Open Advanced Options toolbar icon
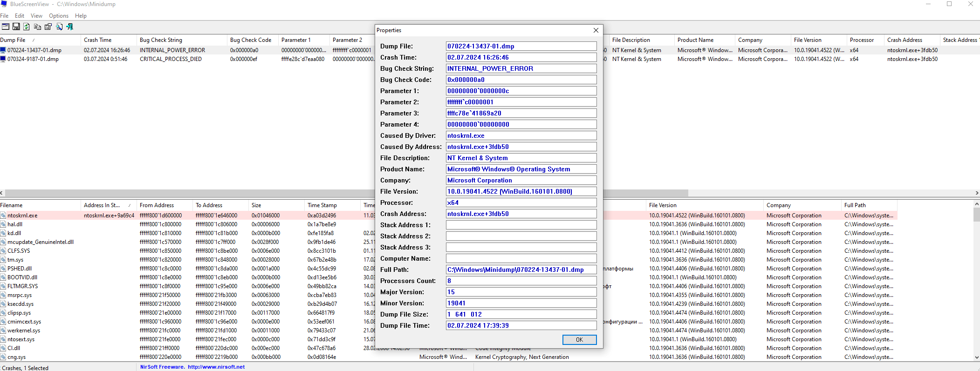The height and width of the screenshot is (371, 980). [x=6, y=27]
